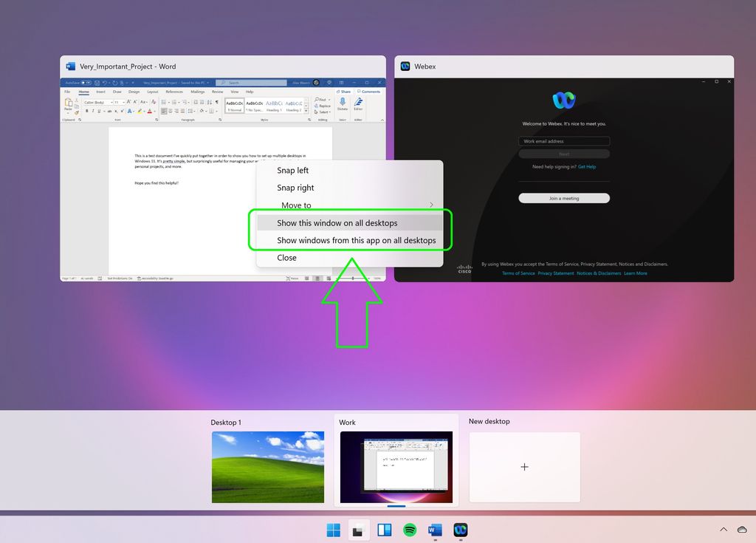
Task: Click the Join a meeting button in Webex
Action: [563, 198]
